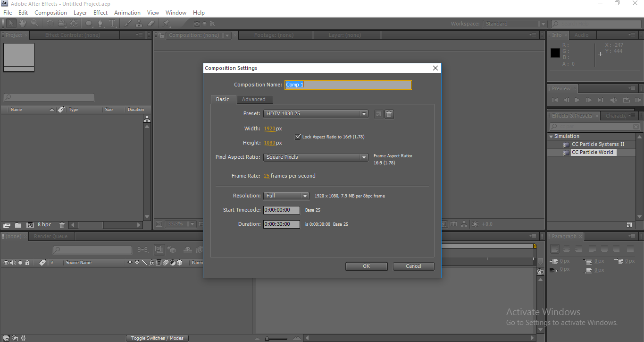Click OK to confirm composition settings
The image size is (644, 342).
[x=366, y=266]
